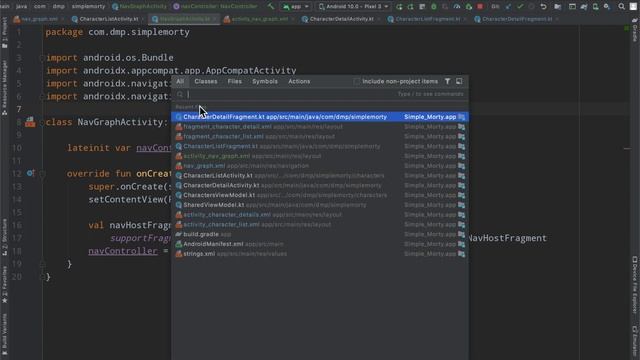The image size is (640, 360).
Task: Open the Structure tool window sidebar button
Action: (4, 237)
